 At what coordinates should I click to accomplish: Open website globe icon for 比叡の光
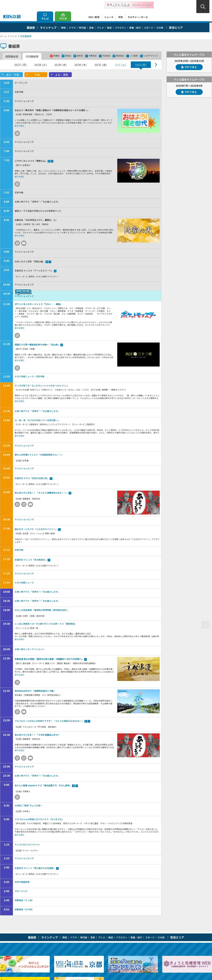pyautogui.click(x=17, y=243)
